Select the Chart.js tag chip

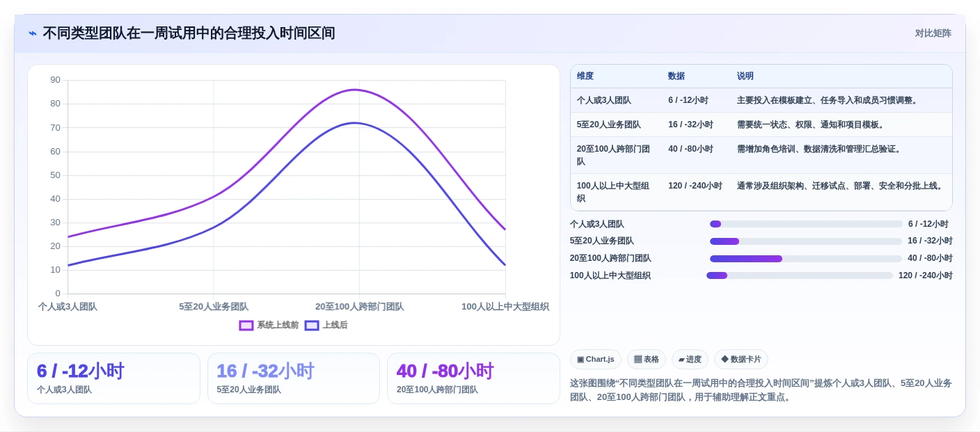(596, 360)
